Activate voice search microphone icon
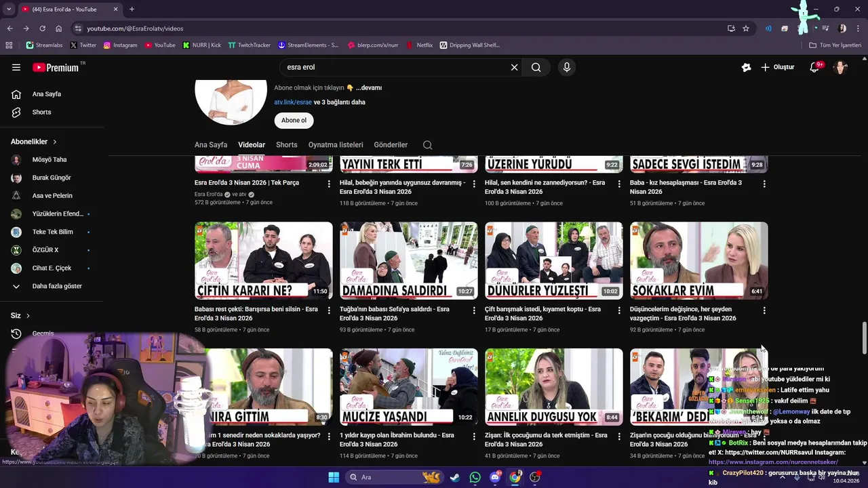The width and height of the screenshot is (868, 488). click(567, 67)
